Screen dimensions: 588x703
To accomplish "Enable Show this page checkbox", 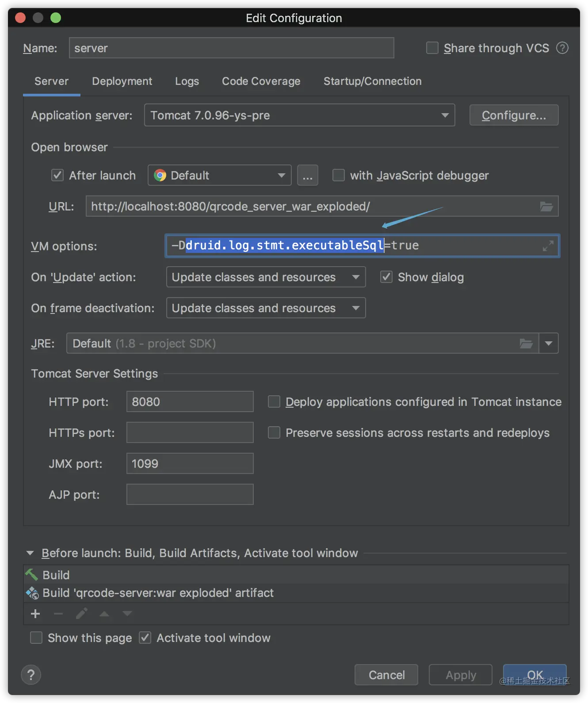I will (36, 638).
